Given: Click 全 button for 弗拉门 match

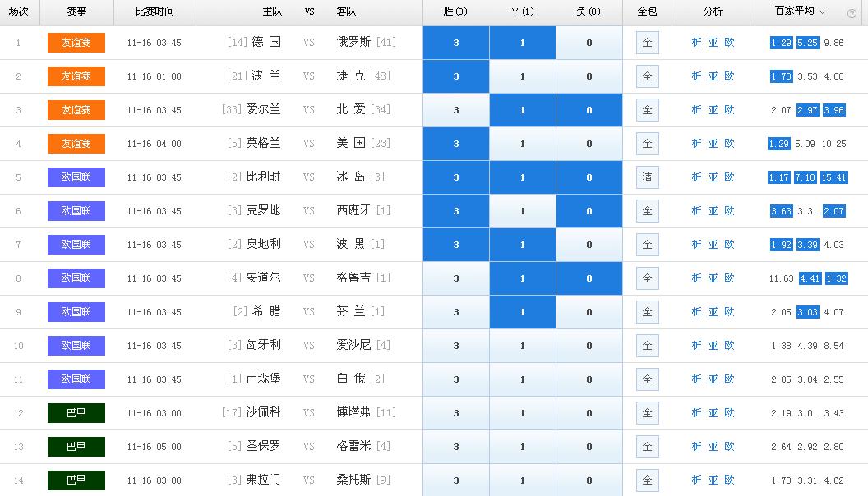Looking at the screenshot, I should click(647, 480).
